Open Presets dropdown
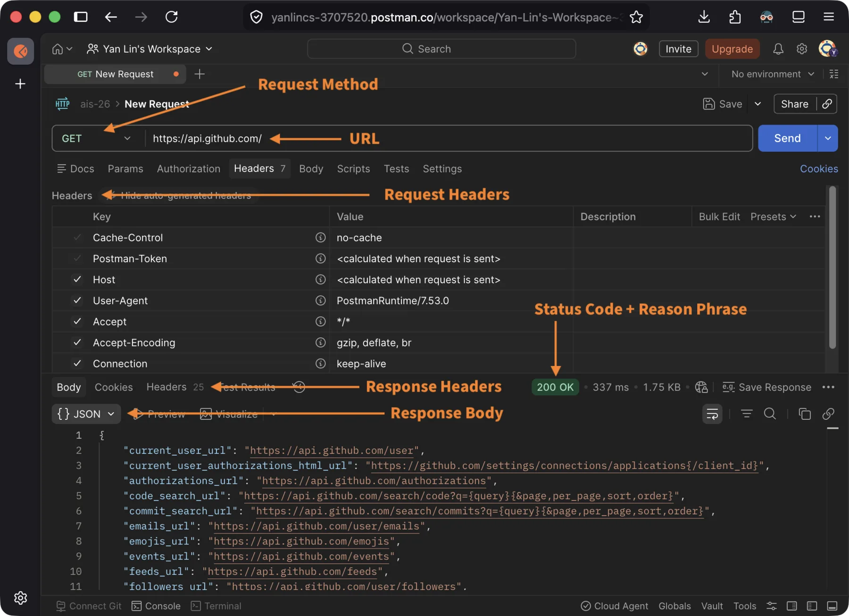Screen dimensions: 849x616 point(773,216)
